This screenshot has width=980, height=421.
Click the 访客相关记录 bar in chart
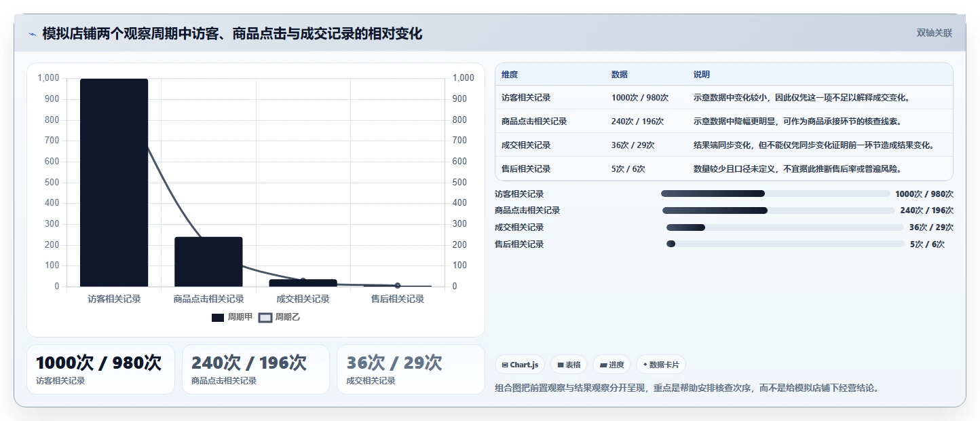114,183
